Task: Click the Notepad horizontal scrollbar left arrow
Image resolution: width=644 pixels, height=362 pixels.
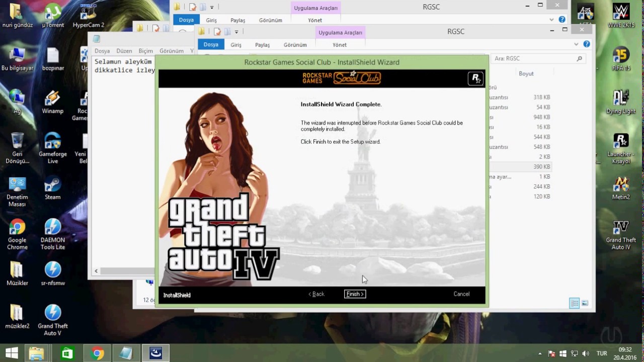Action: coord(96,271)
